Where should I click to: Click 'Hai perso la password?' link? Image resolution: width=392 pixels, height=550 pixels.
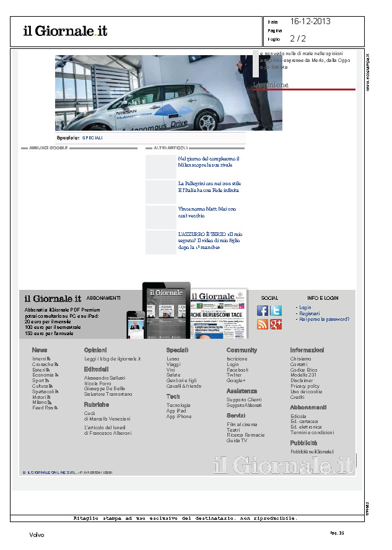tap(324, 320)
